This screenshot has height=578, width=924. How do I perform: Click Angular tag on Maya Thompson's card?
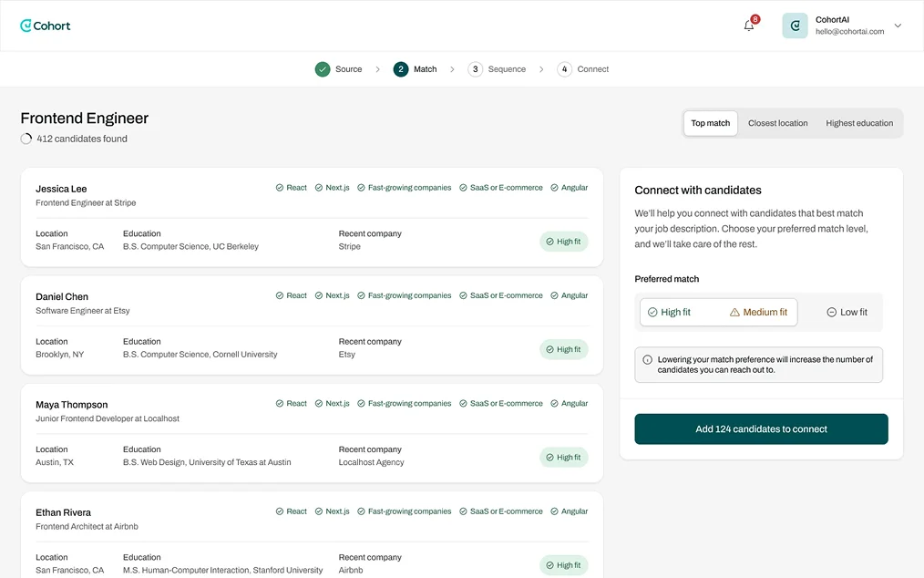(570, 404)
